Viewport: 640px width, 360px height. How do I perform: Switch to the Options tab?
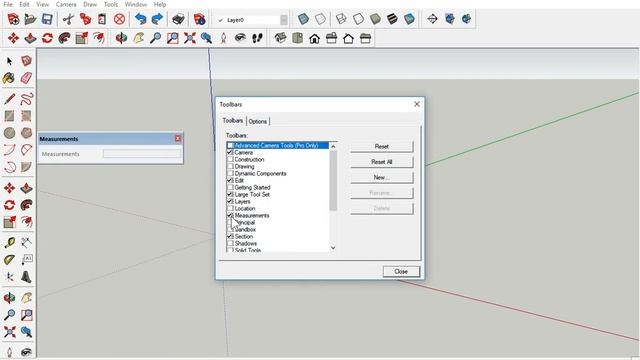tap(258, 121)
